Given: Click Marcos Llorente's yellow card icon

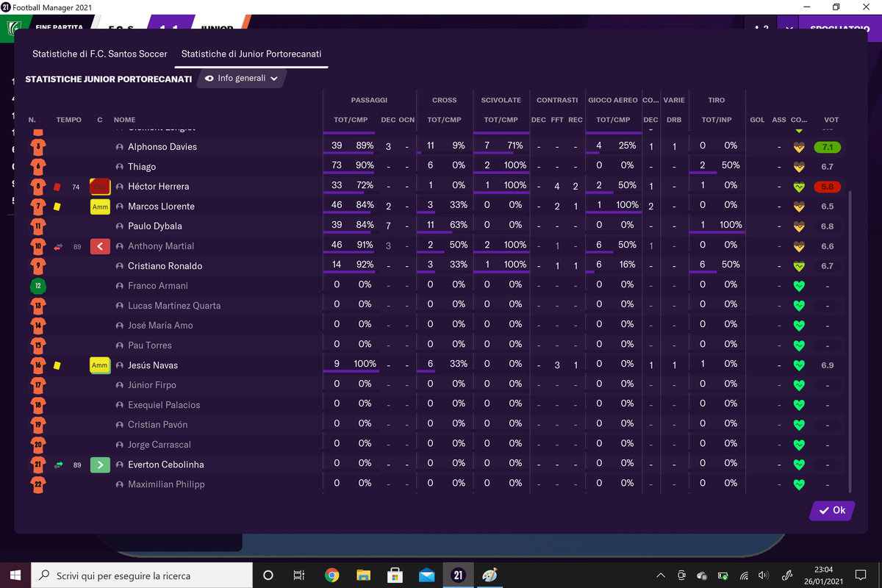Looking at the screenshot, I should [57, 207].
